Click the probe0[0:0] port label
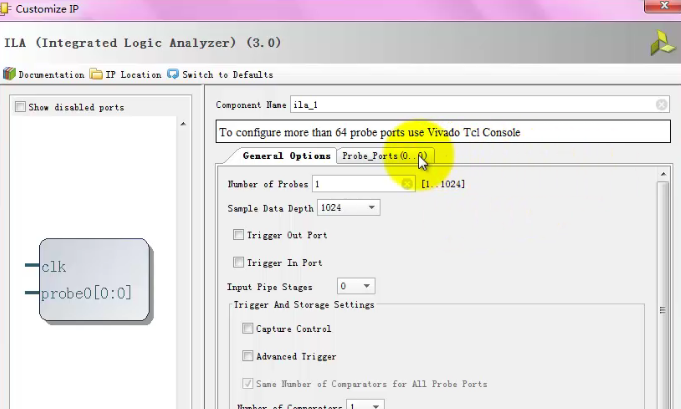Image resolution: width=681 pixels, height=409 pixels. pyautogui.click(x=86, y=294)
